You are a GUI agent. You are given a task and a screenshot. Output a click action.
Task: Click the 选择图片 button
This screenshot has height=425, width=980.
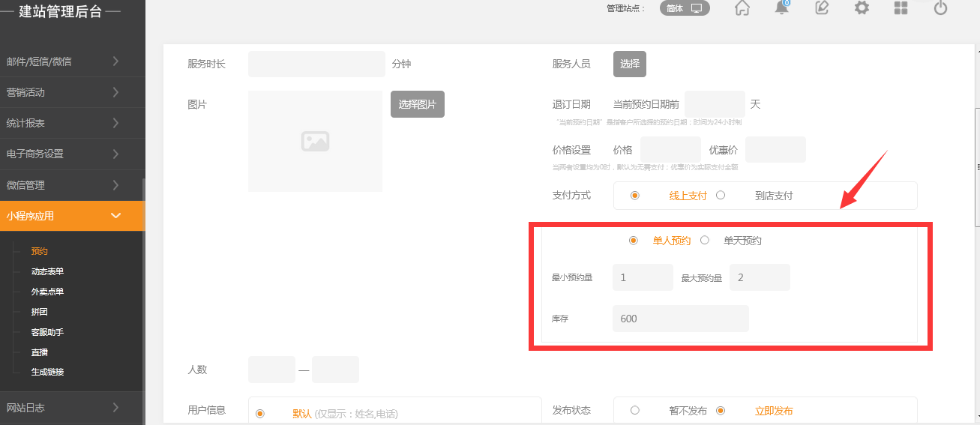(x=418, y=104)
